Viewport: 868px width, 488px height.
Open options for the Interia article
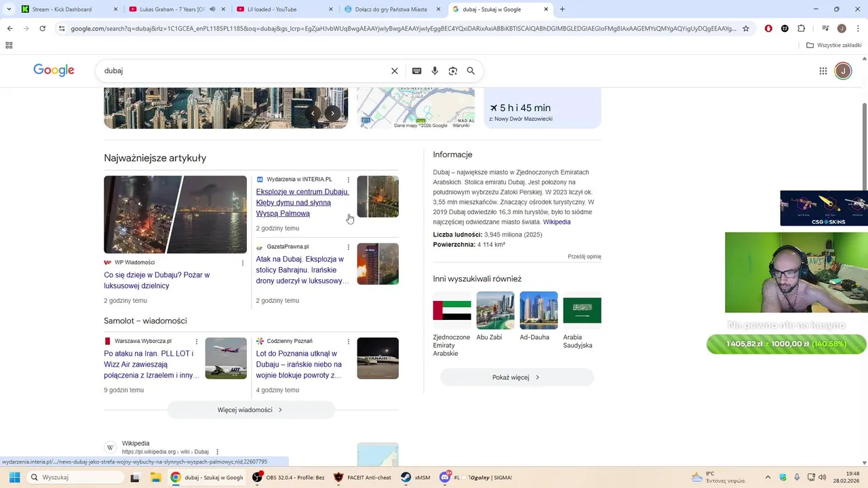click(349, 180)
